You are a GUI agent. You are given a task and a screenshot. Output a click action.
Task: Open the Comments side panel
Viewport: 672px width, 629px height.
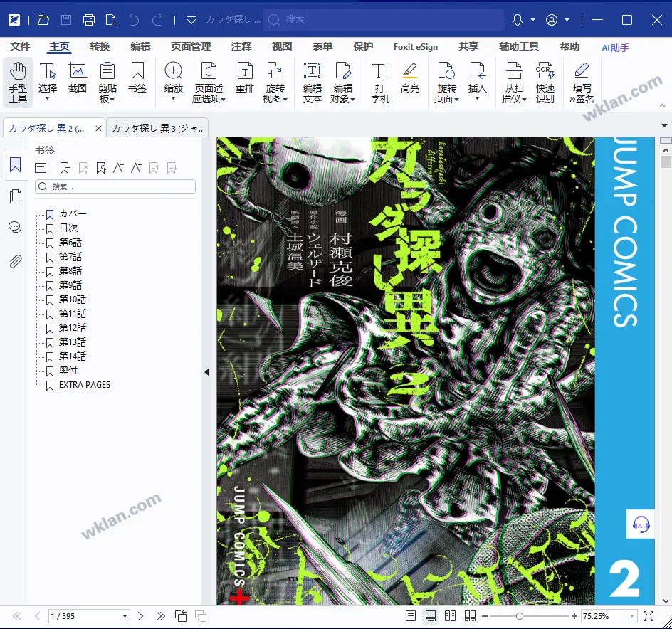coord(16,228)
